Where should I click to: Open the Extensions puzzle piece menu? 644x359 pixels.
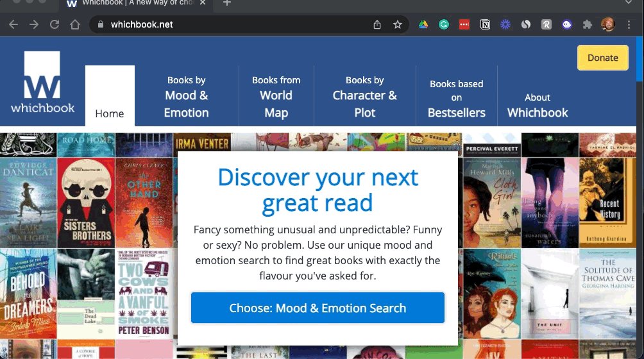pyautogui.click(x=588, y=24)
